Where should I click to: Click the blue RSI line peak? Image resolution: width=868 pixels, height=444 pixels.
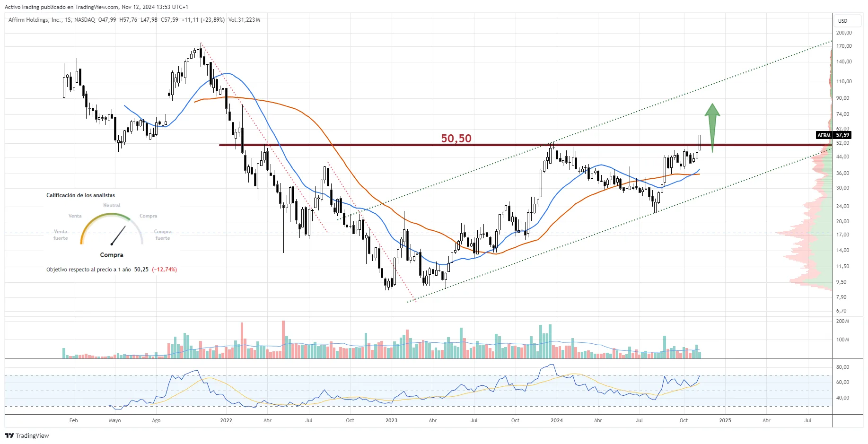[551, 365]
